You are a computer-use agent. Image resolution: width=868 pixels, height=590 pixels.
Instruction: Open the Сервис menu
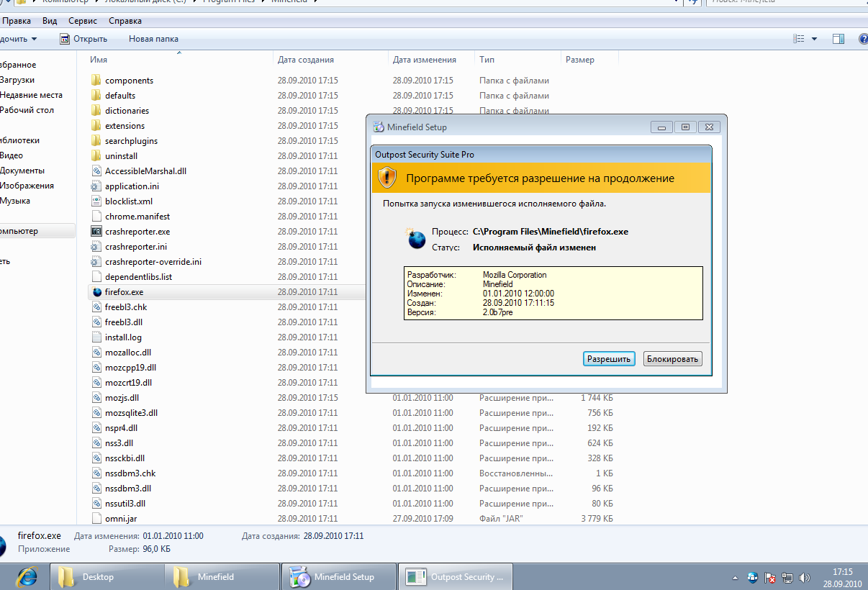click(83, 22)
